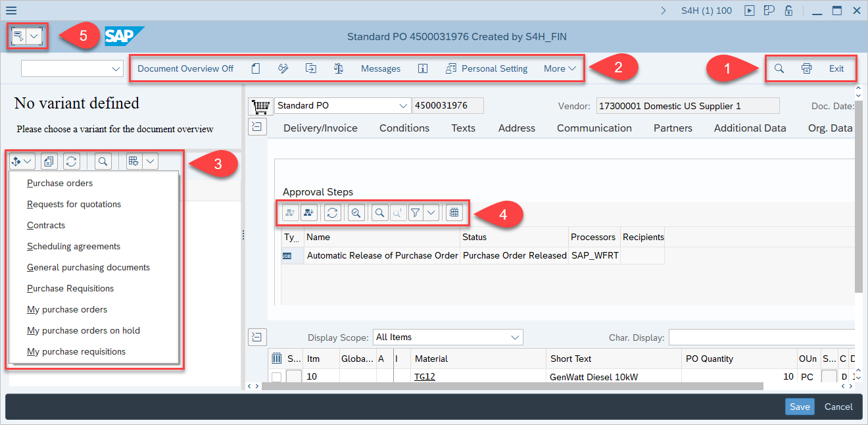Click the shopping cart icon beside Standard PO
Viewport: 868px width, 425px height.
click(x=260, y=106)
